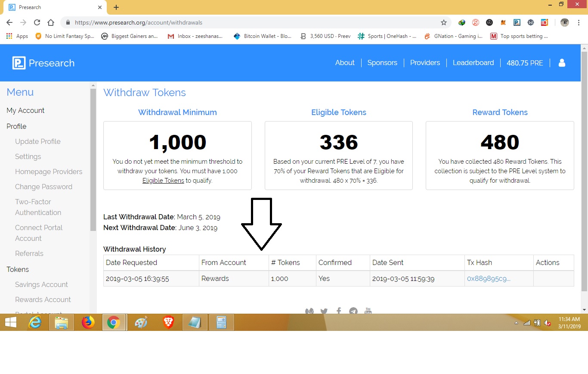Select the Presearch browser tab
This screenshot has width=588, height=374.
pos(55,7)
